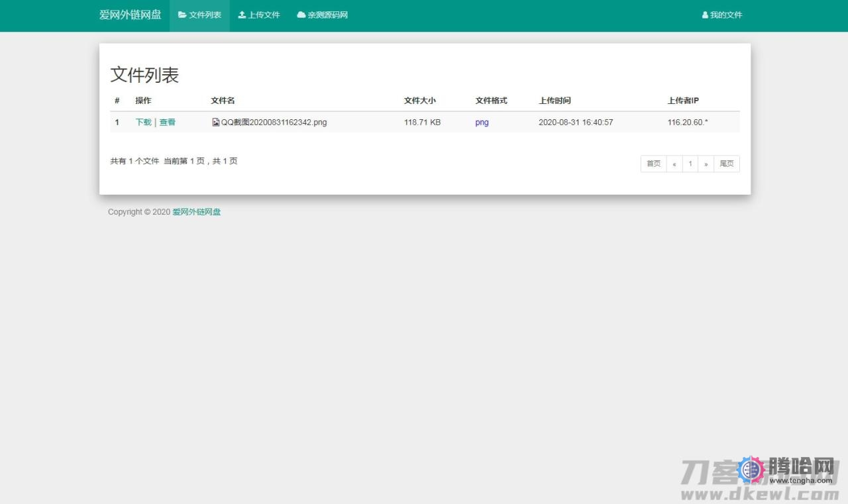Open 亲测源码网 nav link
This screenshot has width=848, height=504.
pos(323,15)
